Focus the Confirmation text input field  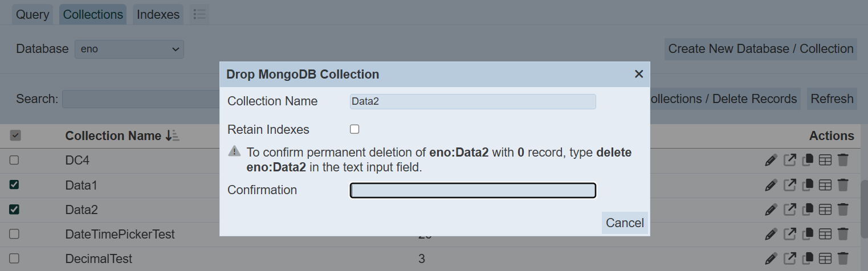(472, 190)
